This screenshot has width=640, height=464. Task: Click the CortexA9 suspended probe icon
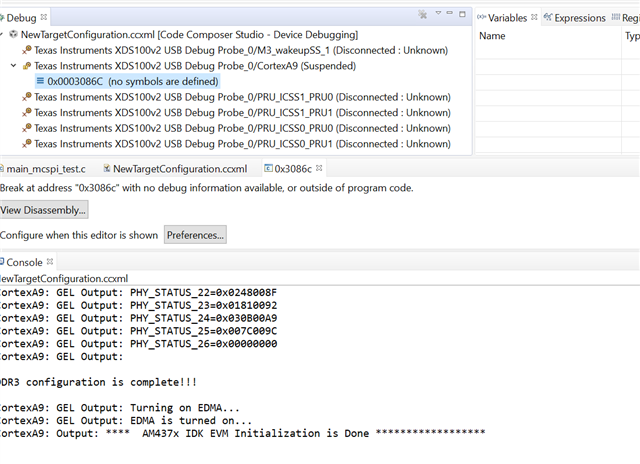tap(27, 66)
